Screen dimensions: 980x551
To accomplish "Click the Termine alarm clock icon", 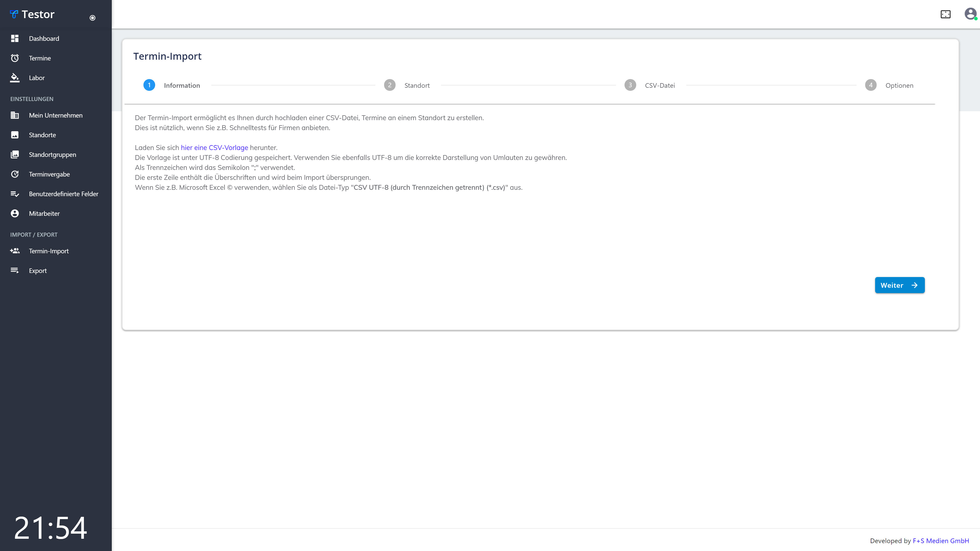I will 15,58.
